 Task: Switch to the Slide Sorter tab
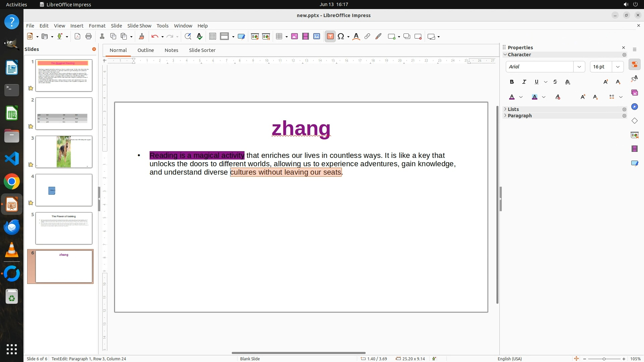202,50
